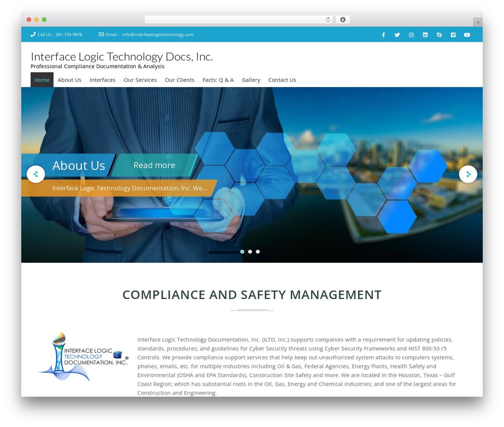Open the Our Services menu item
Screen dimensions: 504x427
140,80
